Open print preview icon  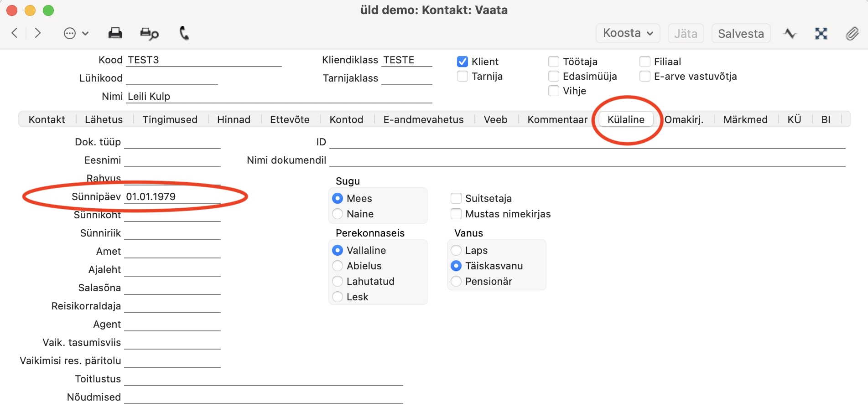pos(149,33)
